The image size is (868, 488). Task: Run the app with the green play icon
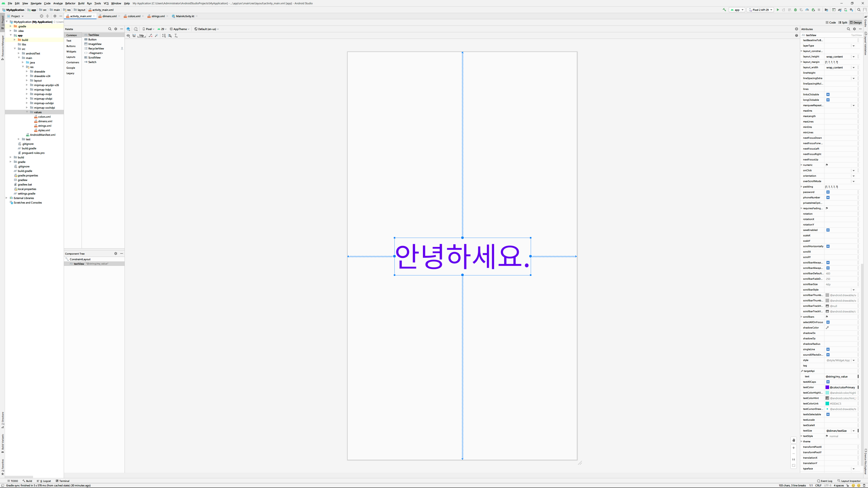click(x=778, y=10)
